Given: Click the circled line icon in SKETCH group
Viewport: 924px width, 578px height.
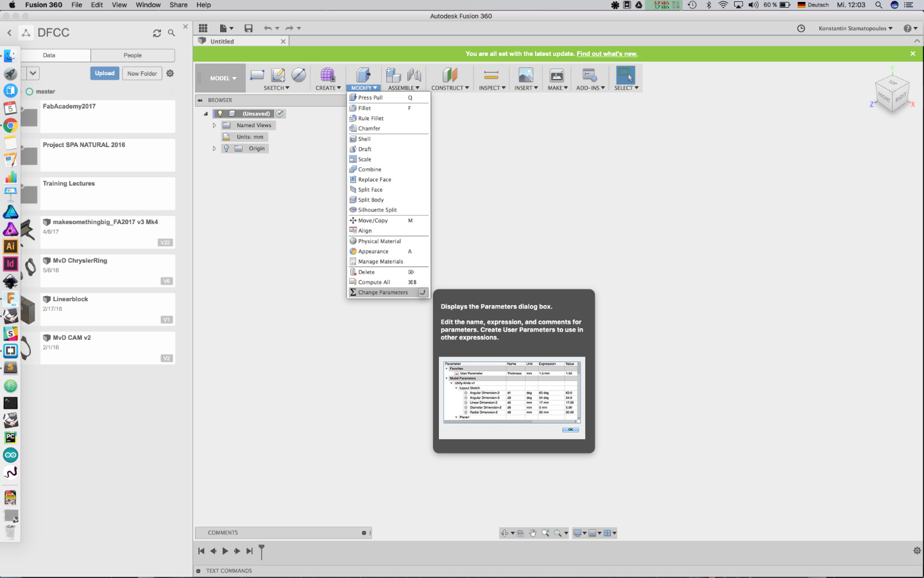Looking at the screenshot, I should click(x=298, y=74).
